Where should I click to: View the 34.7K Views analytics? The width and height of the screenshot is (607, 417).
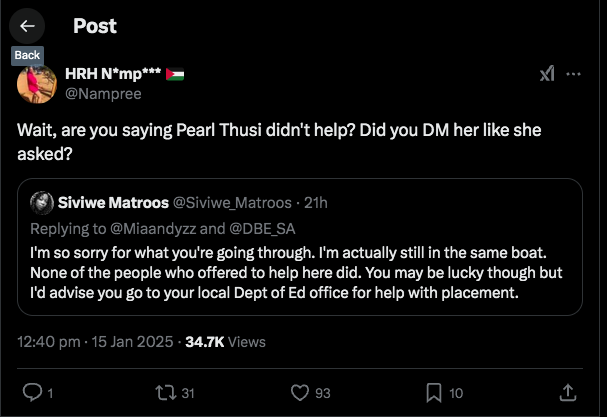tap(226, 341)
